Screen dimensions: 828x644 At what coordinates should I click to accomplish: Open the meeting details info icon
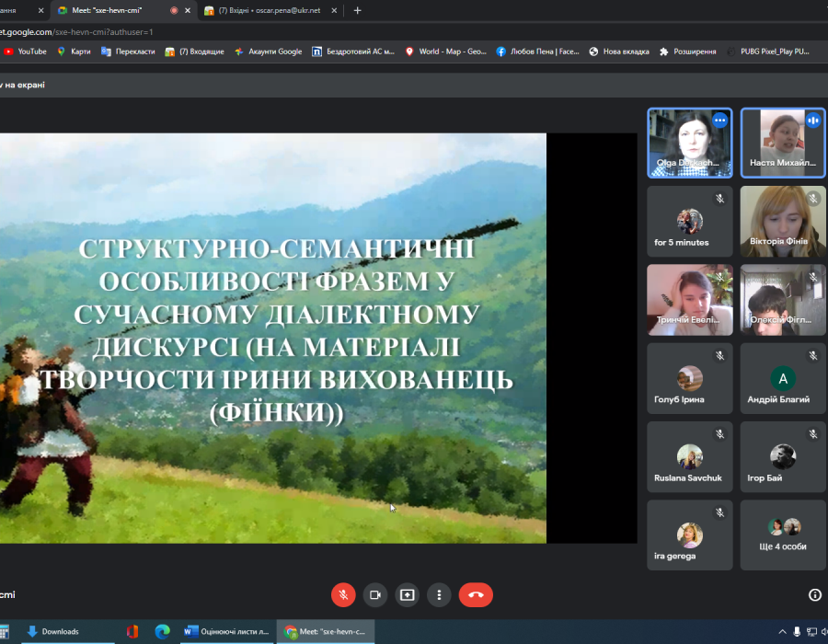pos(814,594)
